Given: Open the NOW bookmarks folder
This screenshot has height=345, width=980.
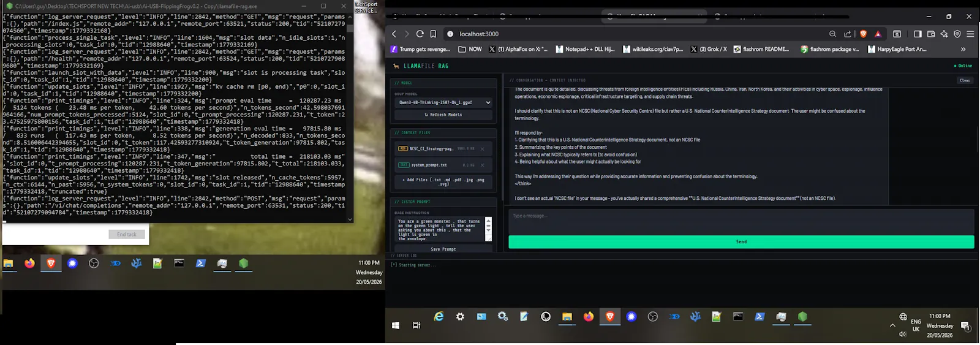Looking at the screenshot, I should tap(470, 49).
